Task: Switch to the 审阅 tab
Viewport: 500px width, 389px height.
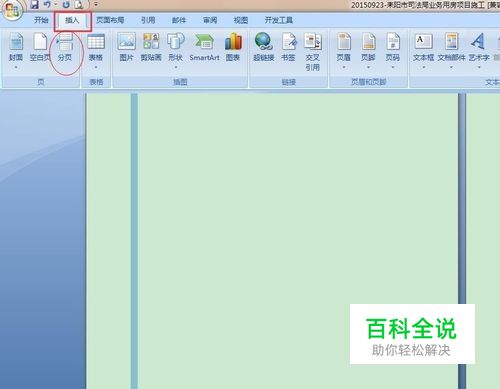Action: coord(210,20)
